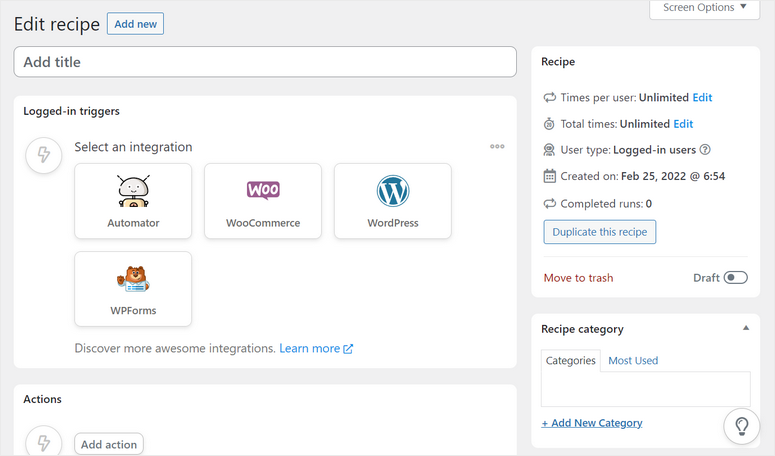The height and width of the screenshot is (456, 775).
Task: Choose the WooCommerce integration icon
Action: (263, 190)
